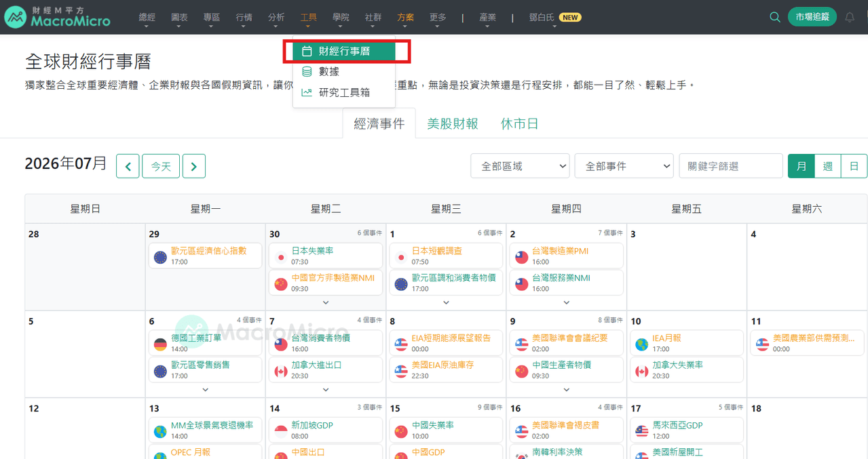Click Singapore flag of 新加坡GDP
This screenshot has height=459, width=868.
point(280,432)
